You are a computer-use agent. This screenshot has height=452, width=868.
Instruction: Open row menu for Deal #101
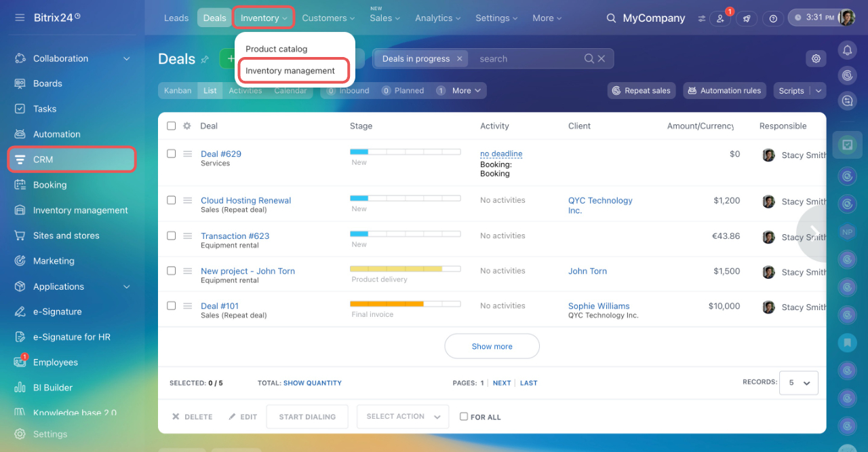(188, 306)
